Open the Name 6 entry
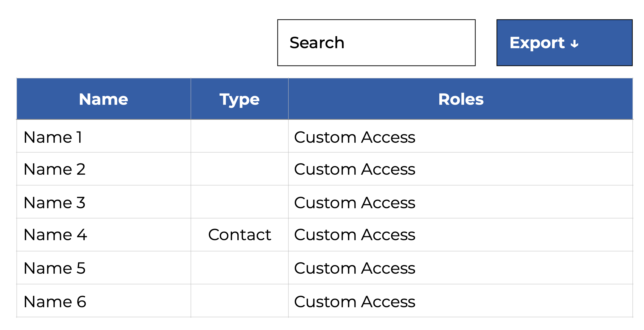Image resolution: width=644 pixels, height=330 pixels. (x=55, y=301)
